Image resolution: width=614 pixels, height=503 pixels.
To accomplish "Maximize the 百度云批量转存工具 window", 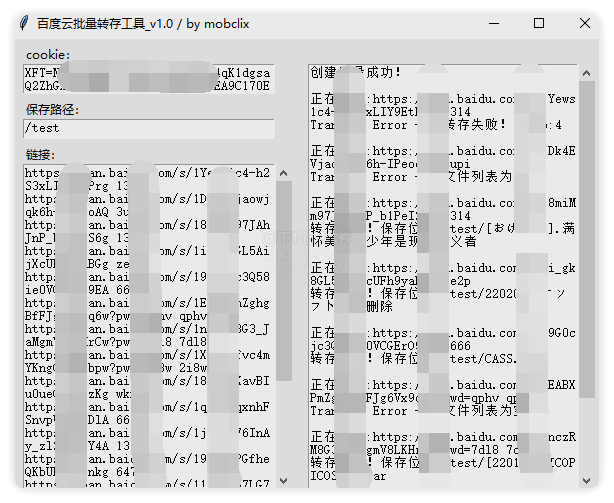I will 539,23.
